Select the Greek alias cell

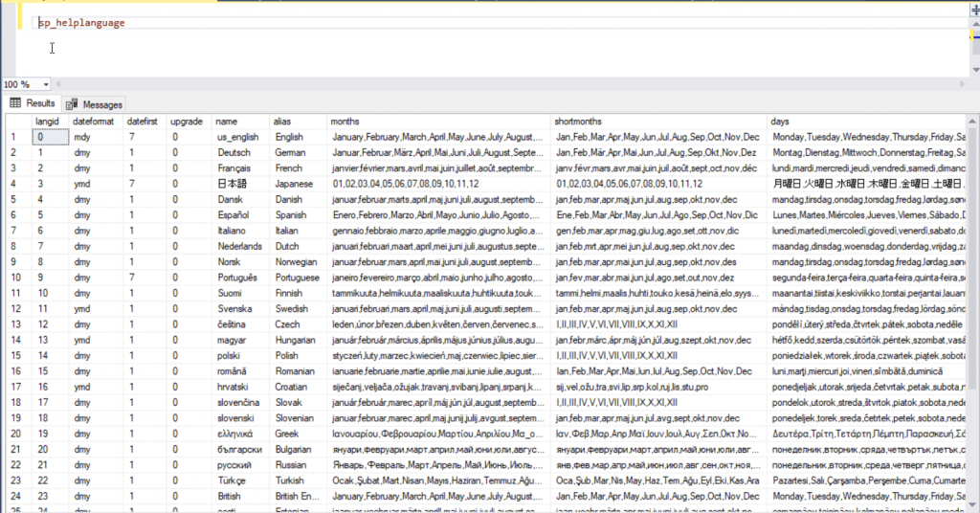click(299, 434)
